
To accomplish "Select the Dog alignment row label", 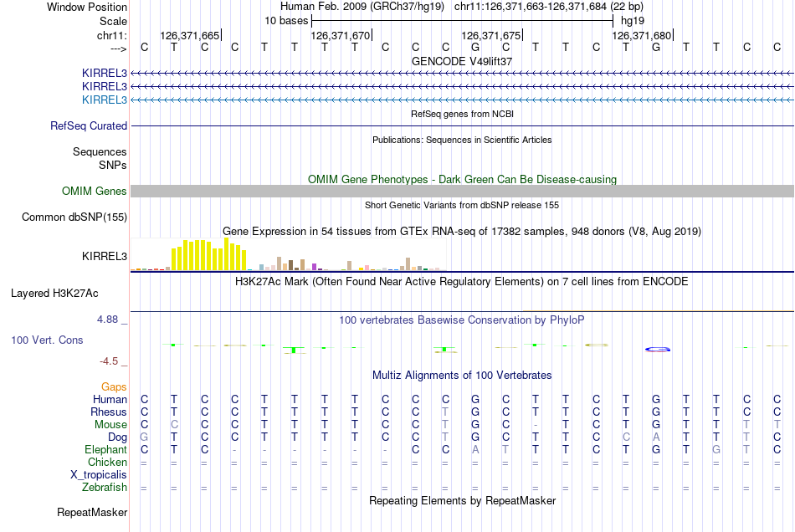I will coord(118,437).
